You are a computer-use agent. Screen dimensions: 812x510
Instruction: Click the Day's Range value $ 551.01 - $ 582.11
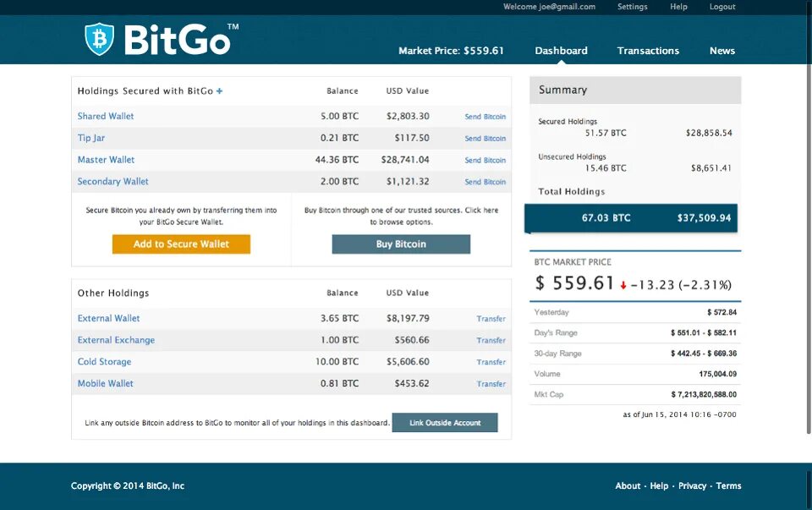click(x=703, y=332)
